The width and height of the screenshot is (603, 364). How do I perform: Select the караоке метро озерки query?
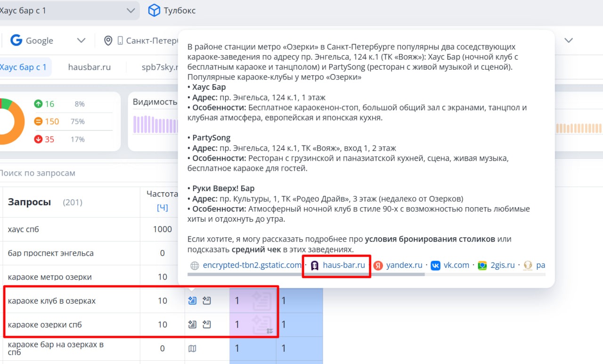click(x=50, y=277)
